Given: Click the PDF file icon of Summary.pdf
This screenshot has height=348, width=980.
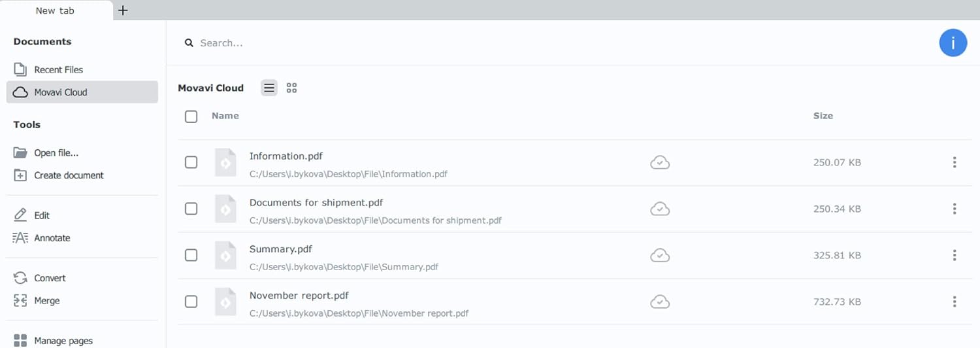Looking at the screenshot, I should coord(225,256).
